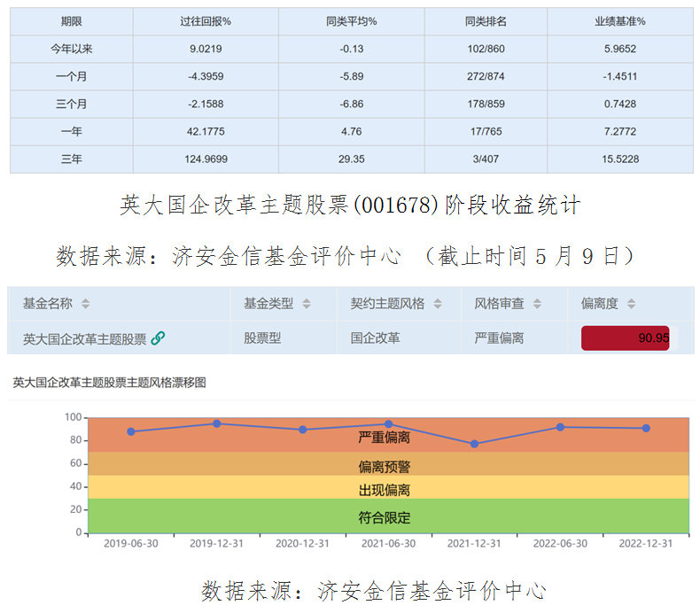Click the 一个月 row label
700x613 pixels.
click(72, 76)
